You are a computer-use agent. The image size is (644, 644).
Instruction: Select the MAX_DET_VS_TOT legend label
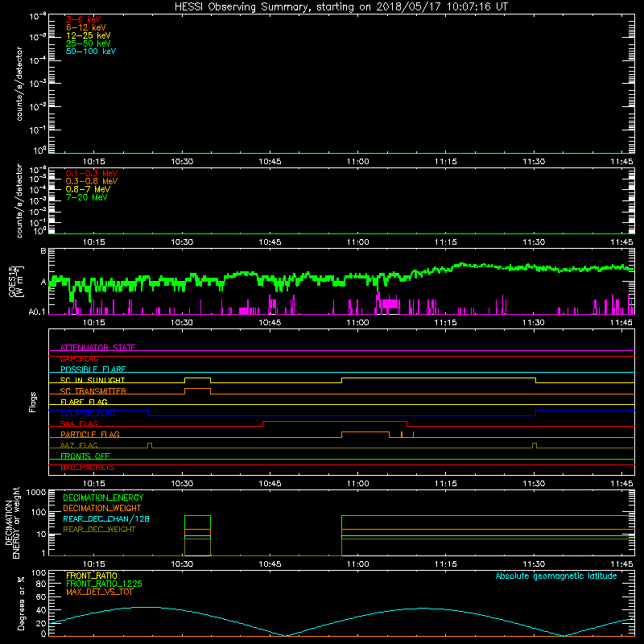pos(99,592)
